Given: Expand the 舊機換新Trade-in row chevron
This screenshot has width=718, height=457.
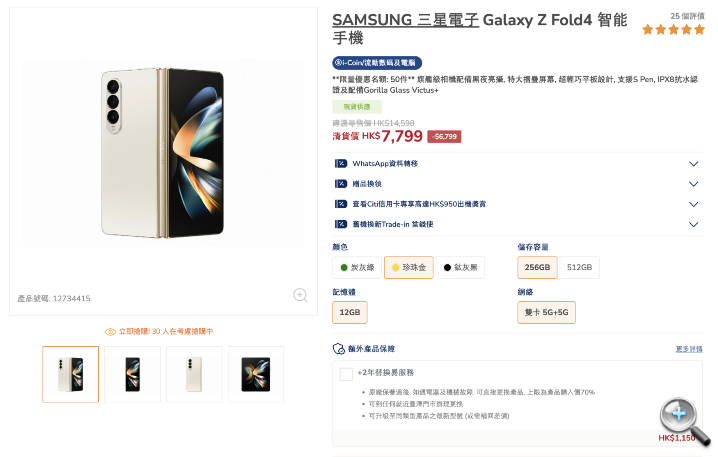Looking at the screenshot, I should 693,224.
